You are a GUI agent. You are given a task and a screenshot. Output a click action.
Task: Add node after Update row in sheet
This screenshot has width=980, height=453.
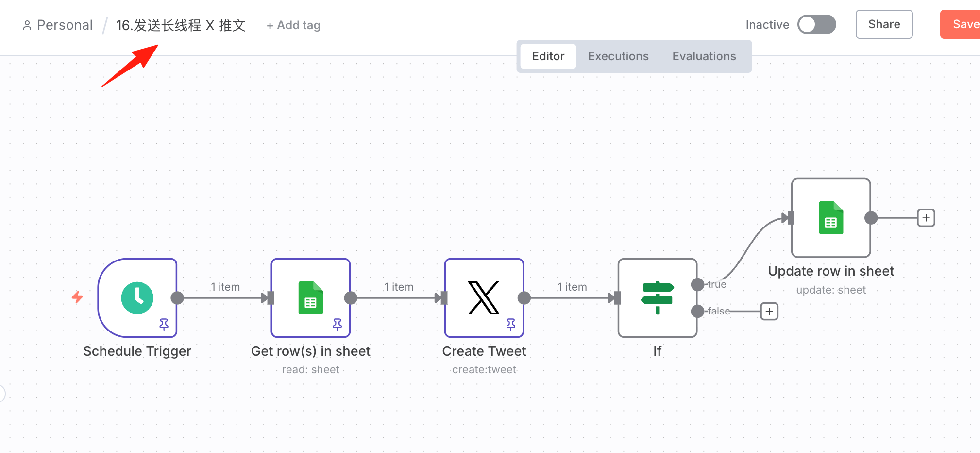(926, 218)
